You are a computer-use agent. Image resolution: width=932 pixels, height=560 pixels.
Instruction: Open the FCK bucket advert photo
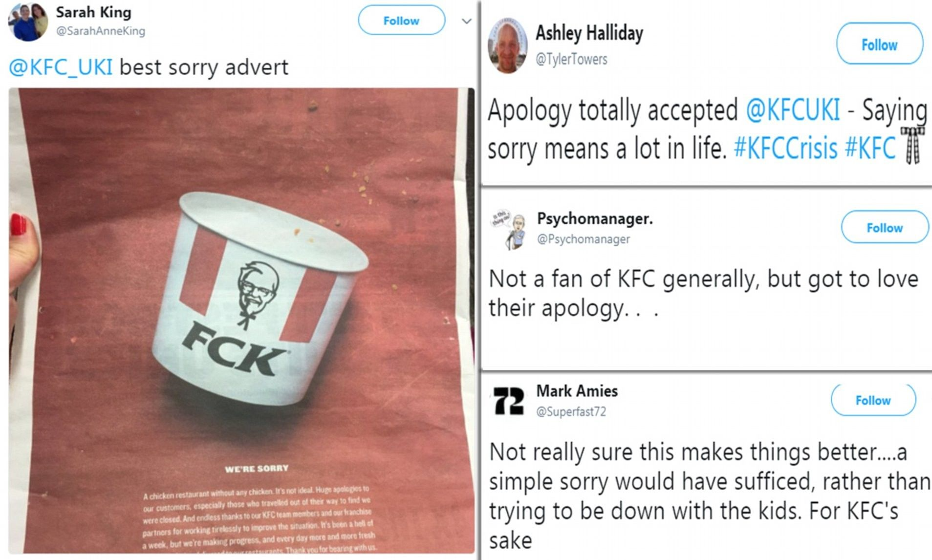click(x=241, y=321)
